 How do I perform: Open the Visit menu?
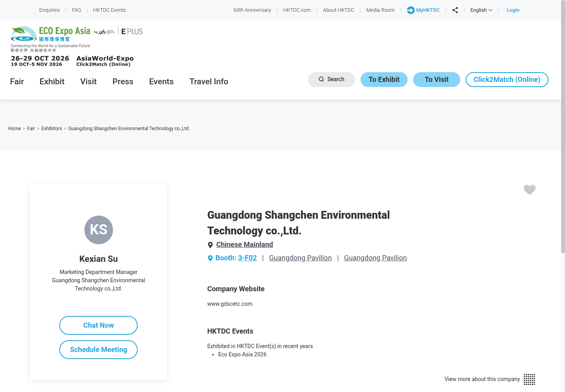[89, 82]
